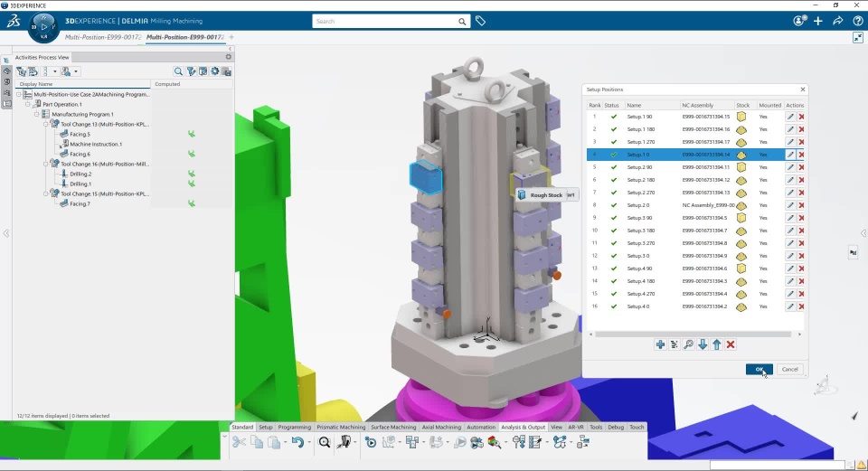
Task: Select the Facing.7 operation
Action: click(x=80, y=203)
